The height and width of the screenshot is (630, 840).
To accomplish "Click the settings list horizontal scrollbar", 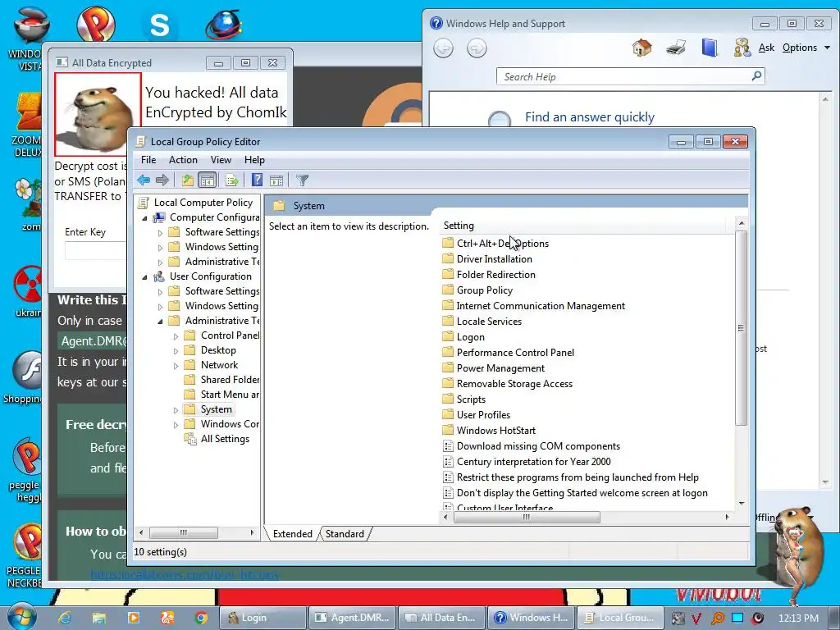I will (x=527, y=517).
